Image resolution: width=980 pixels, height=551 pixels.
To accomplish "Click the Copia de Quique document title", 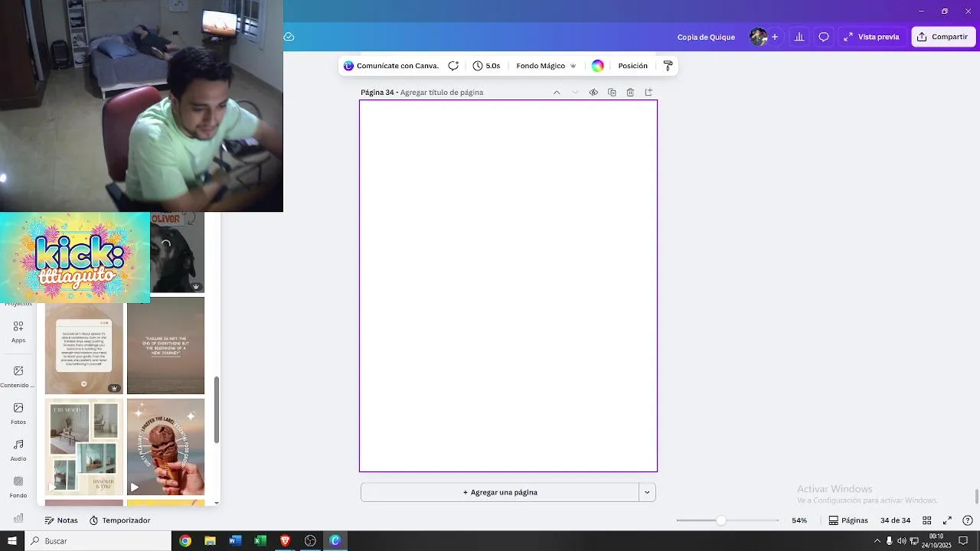I will coord(706,37).
